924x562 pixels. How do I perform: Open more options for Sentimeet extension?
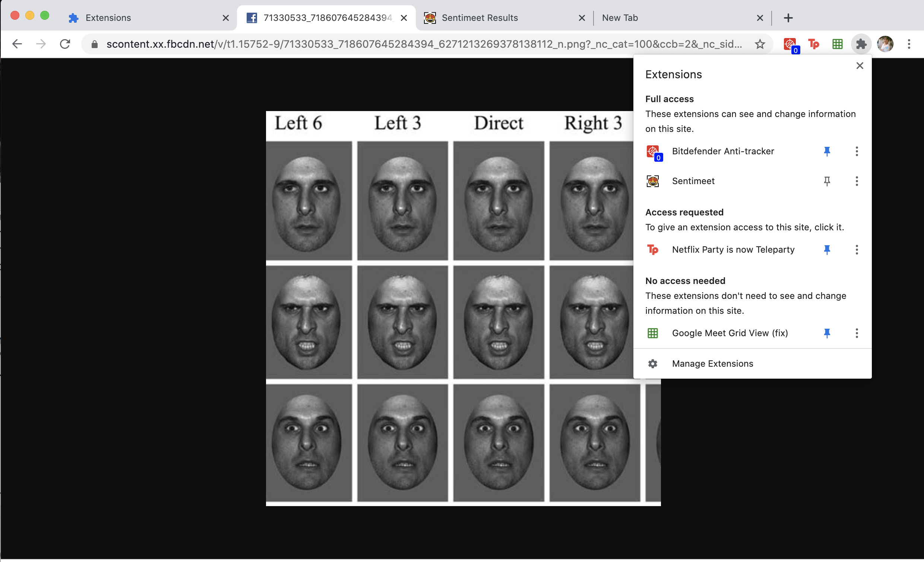[857, 181]
